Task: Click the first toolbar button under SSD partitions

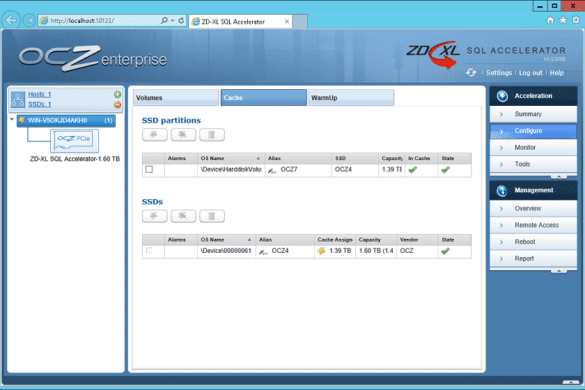Action: pos(154,135)
